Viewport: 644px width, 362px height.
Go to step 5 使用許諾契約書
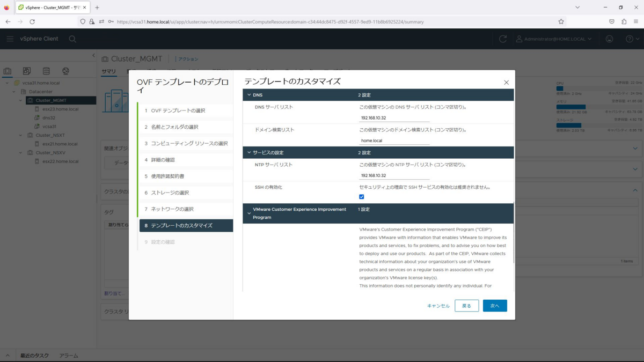pyautogui.click(x=186, y=176)
